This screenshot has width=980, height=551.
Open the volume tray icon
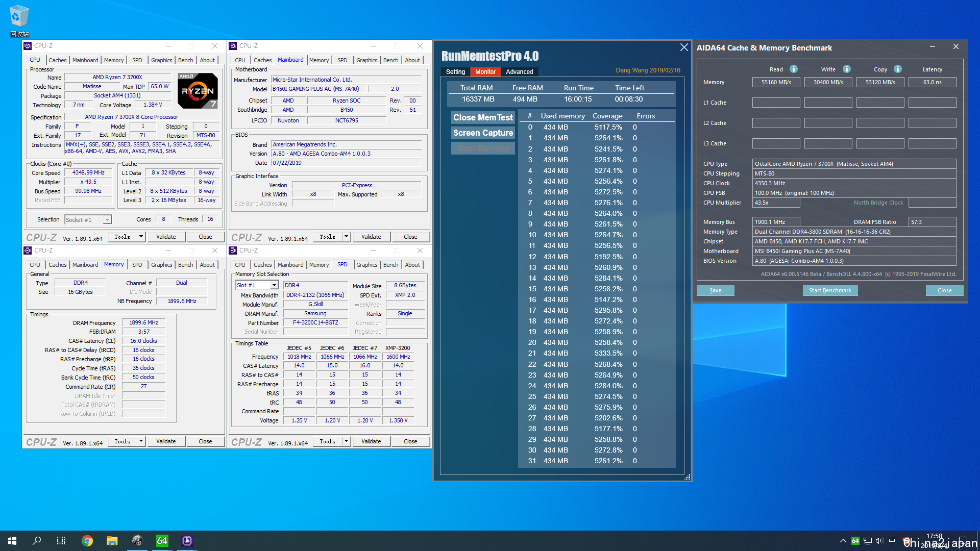(x=879, y=541)
